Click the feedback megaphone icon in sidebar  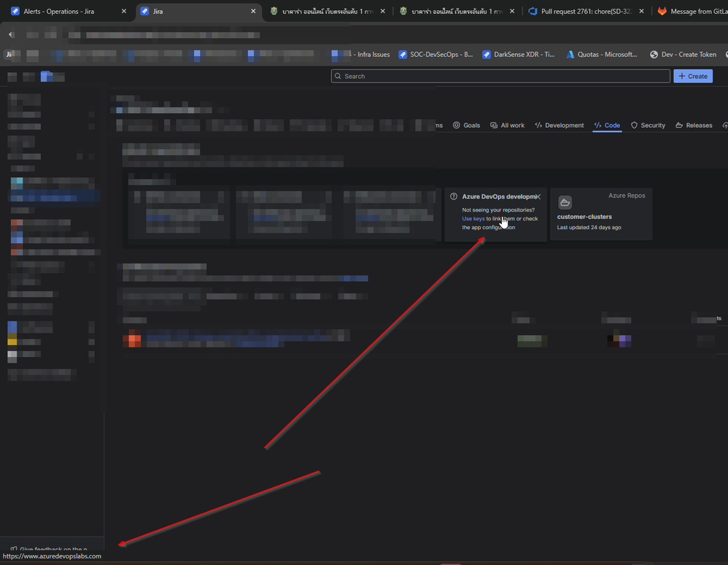[14, 549]
